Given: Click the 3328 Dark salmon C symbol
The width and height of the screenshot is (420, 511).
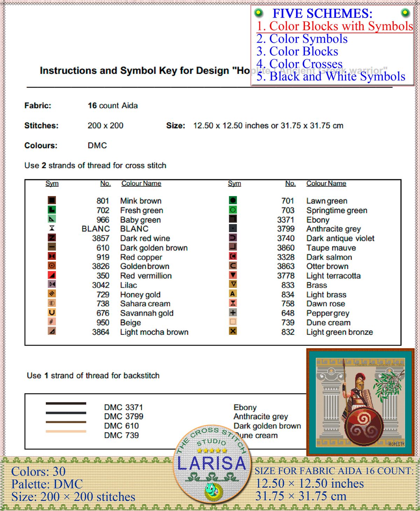Looking at the screenshot, I should pyautogui.click(x=233, y=256).
